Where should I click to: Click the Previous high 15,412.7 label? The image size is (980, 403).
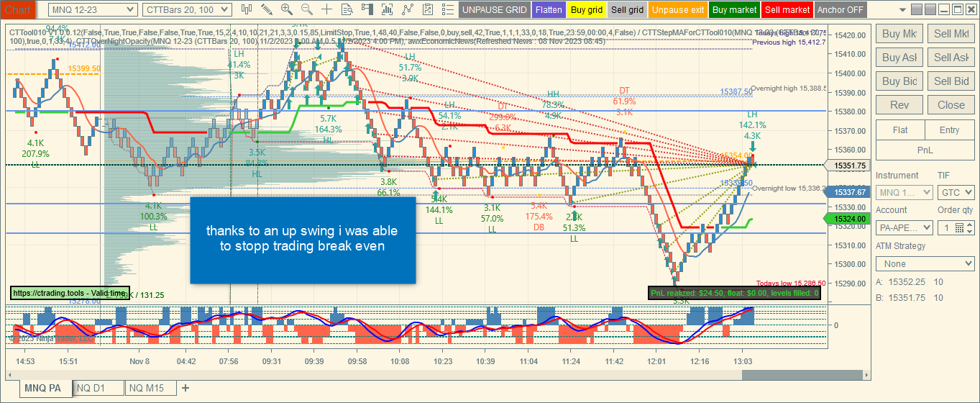(x=789, y=42)
